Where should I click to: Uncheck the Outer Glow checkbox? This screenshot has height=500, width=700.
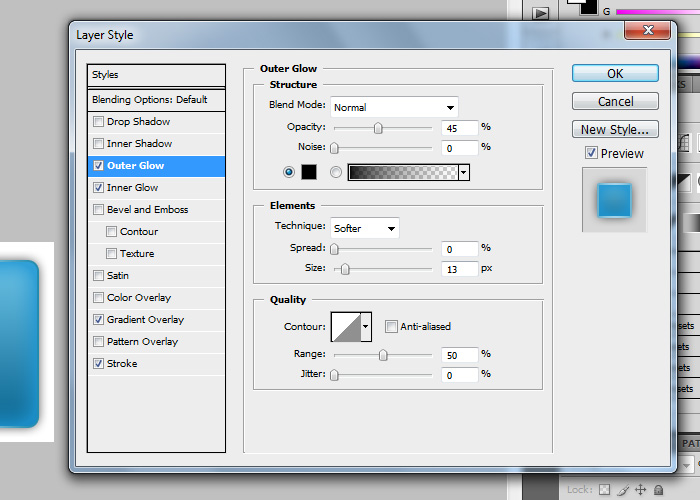(98, 166)
